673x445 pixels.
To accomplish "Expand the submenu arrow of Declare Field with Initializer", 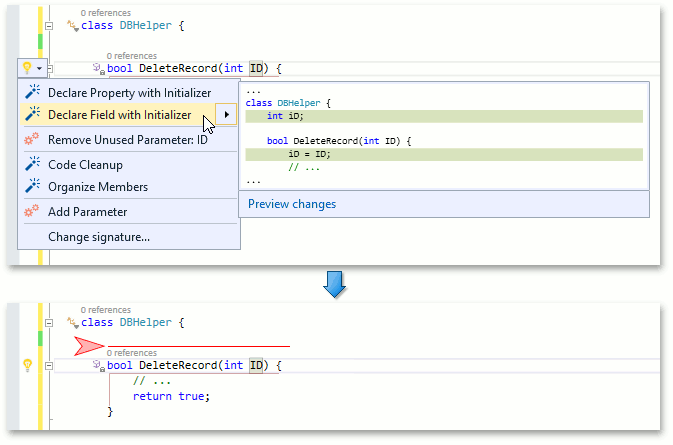I will coord(227,115).
